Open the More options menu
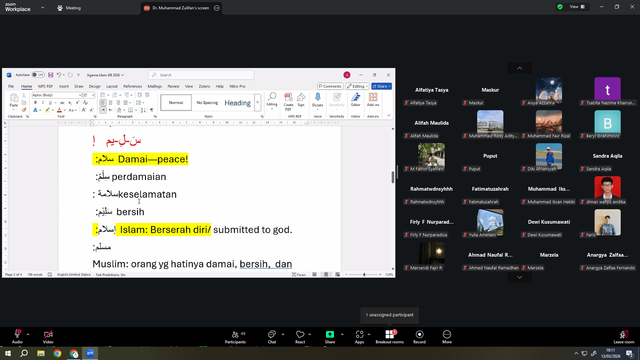The image size is (640, 360). click(x=447, y=336)
